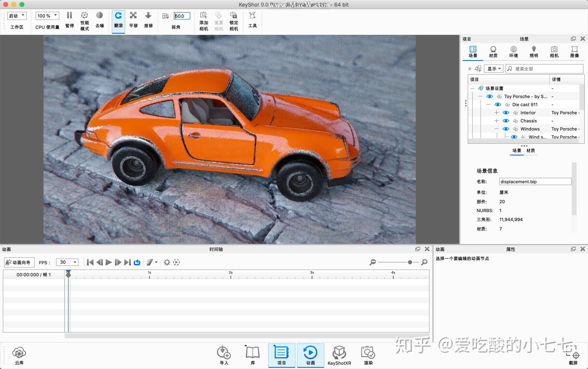Viewport: 588px width, 369px height.
Task: Click the scene name field displacement.bip
Action: [535, 182]
